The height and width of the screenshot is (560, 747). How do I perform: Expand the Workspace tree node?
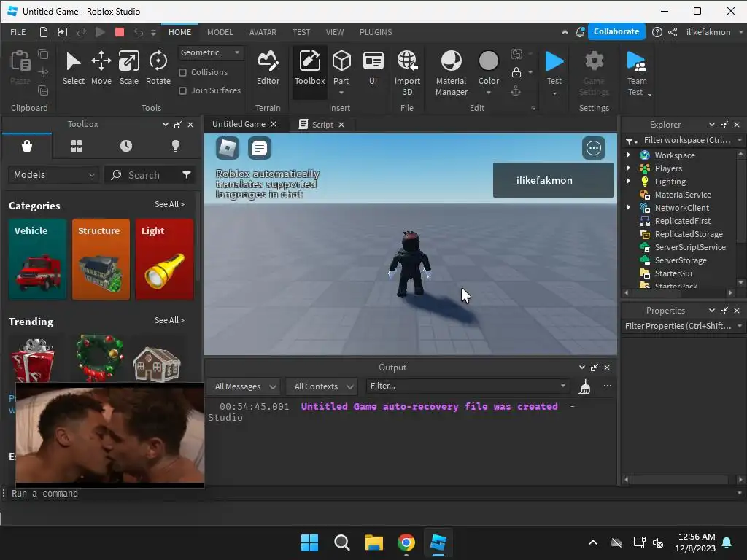coord(628,155)
